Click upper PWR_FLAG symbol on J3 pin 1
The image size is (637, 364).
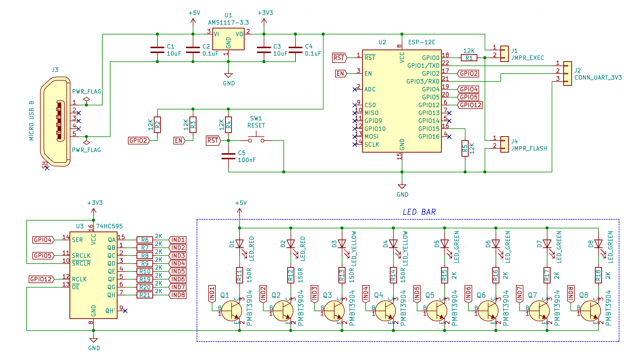(86, 100)
